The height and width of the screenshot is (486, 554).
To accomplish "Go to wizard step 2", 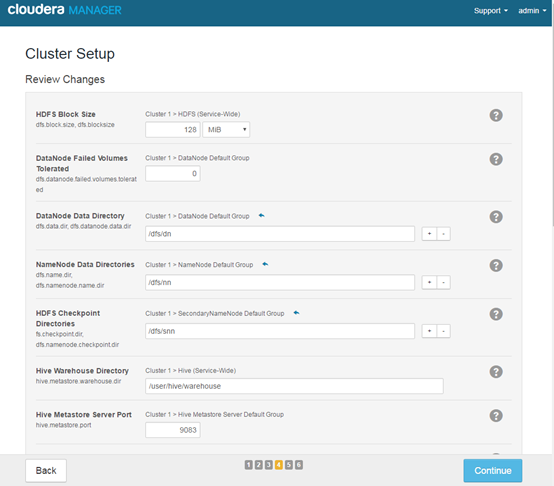I will pyautogui.click(x=259, y=465).
